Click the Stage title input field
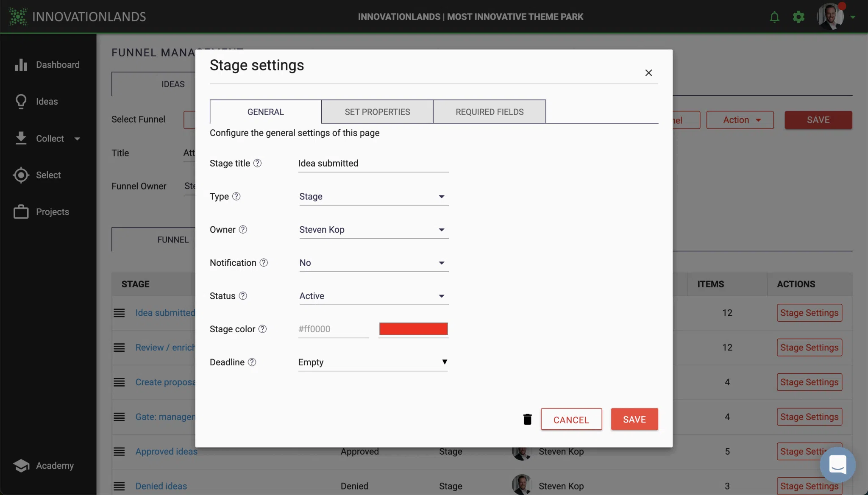The height and width of the screenshot is (495, 868). tap(373, 164)
